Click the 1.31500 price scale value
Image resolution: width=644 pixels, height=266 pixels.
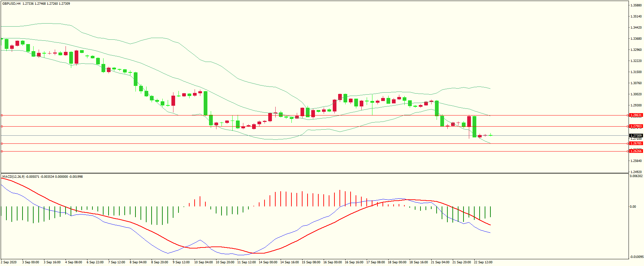tap(636, 72)
